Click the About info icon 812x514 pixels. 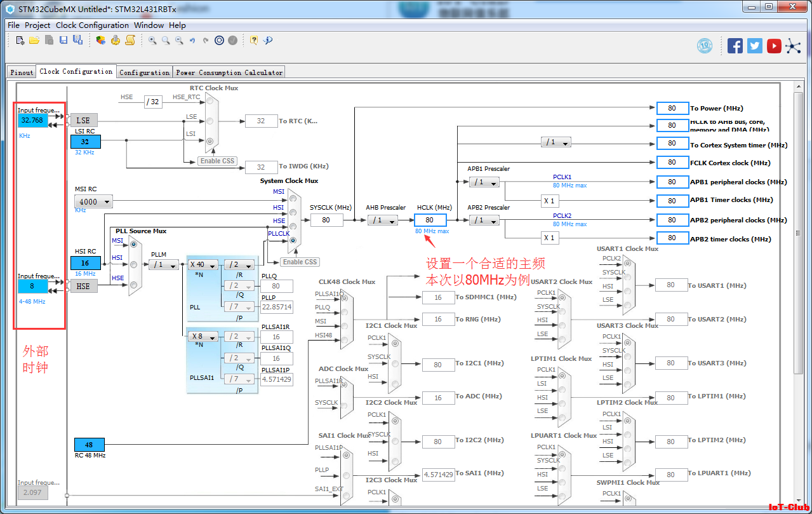tap(268, 40)
